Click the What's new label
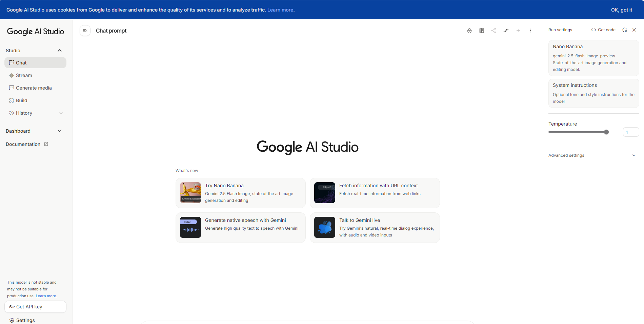This screenshot has height=324, width=644. click(187, 171)
